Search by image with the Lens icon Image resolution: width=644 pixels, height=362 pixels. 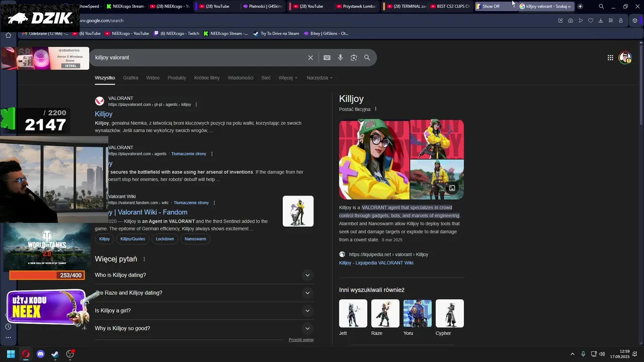354,58
